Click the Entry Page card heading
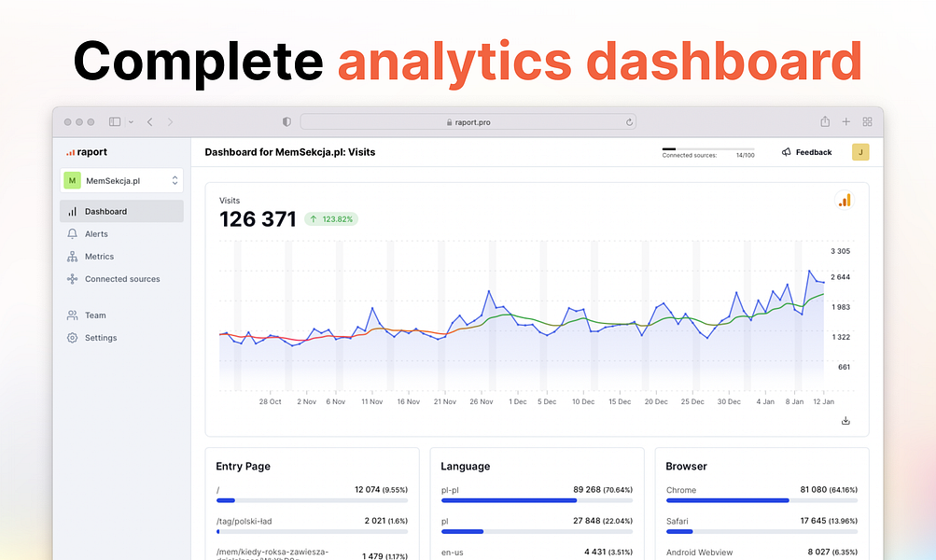The image size is (936, 560). tap(243, 467)
